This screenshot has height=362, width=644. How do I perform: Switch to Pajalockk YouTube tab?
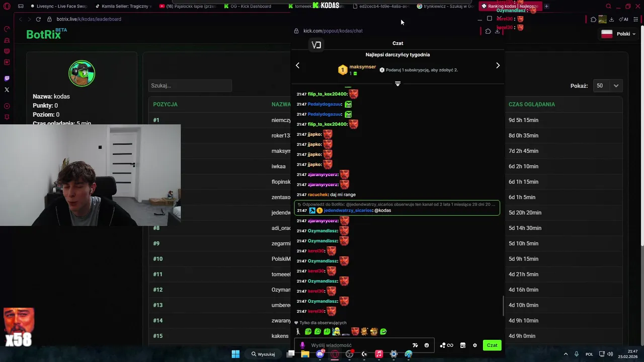click(187, 7)
